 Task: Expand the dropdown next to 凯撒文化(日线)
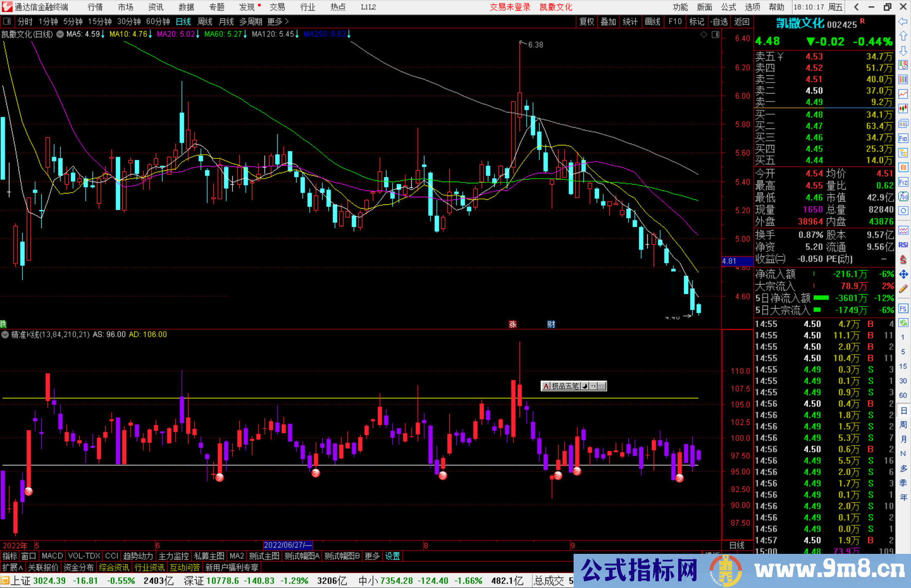60,34
